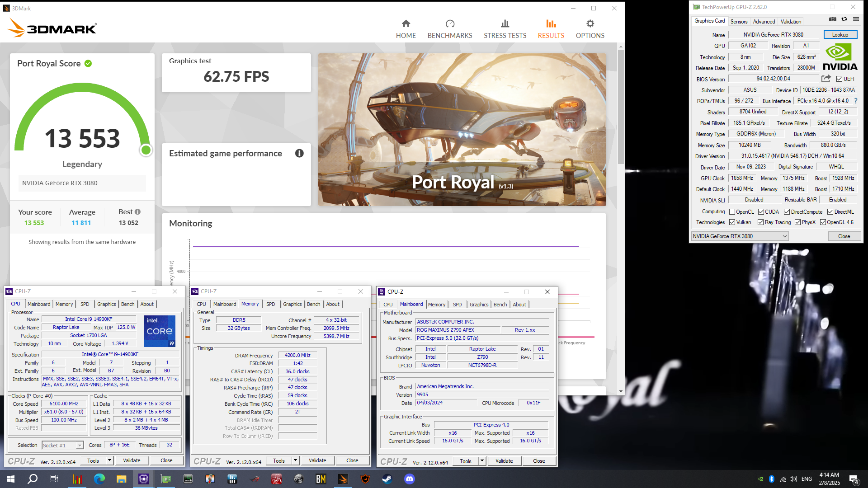Click the Name field in GPU-Z
The image size is (868, 488).
(x=773, y=35)
